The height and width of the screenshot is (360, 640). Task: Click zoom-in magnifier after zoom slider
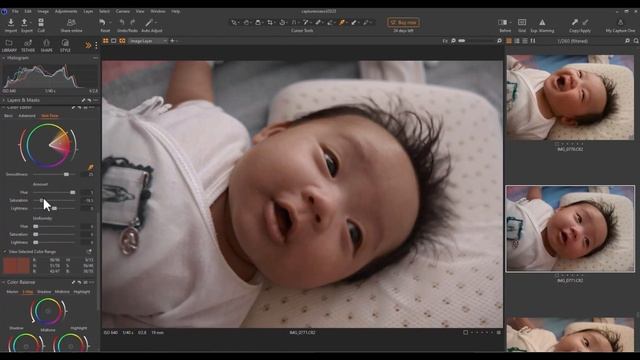click(499, 41)
